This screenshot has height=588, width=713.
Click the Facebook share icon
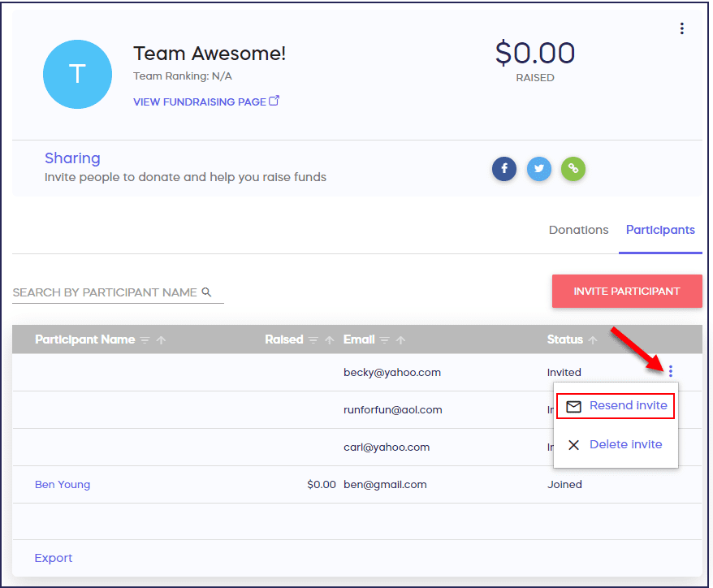tap(504, 169)
